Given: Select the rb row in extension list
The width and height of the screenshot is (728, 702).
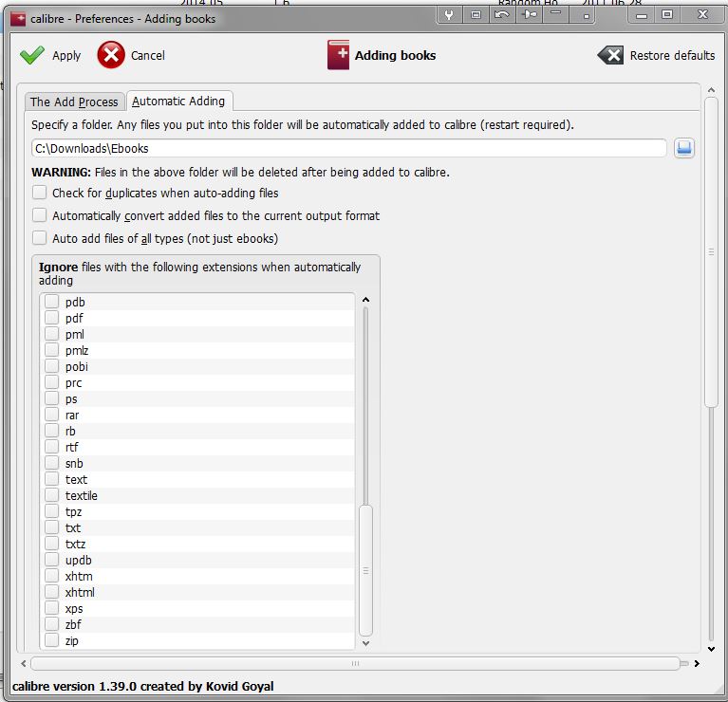Looking at the screenshot, I should point(197,431).
